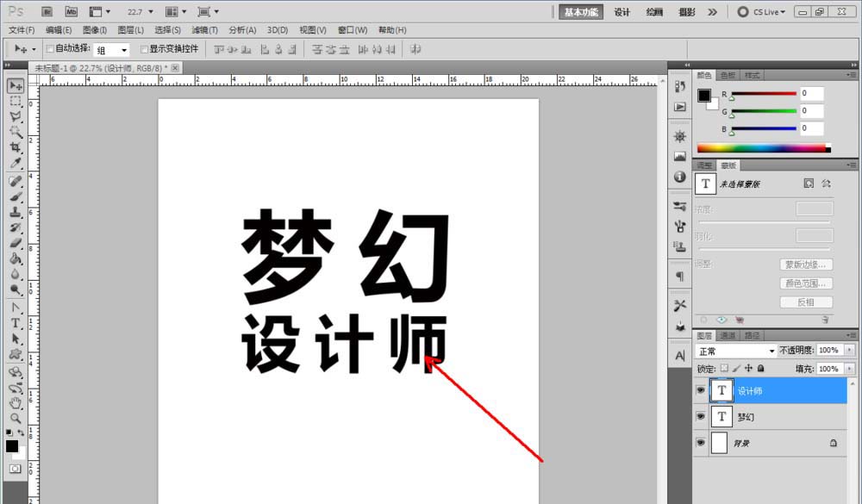
Task: Open the 滤镜 menu
Action: click(x=204, y=29)
